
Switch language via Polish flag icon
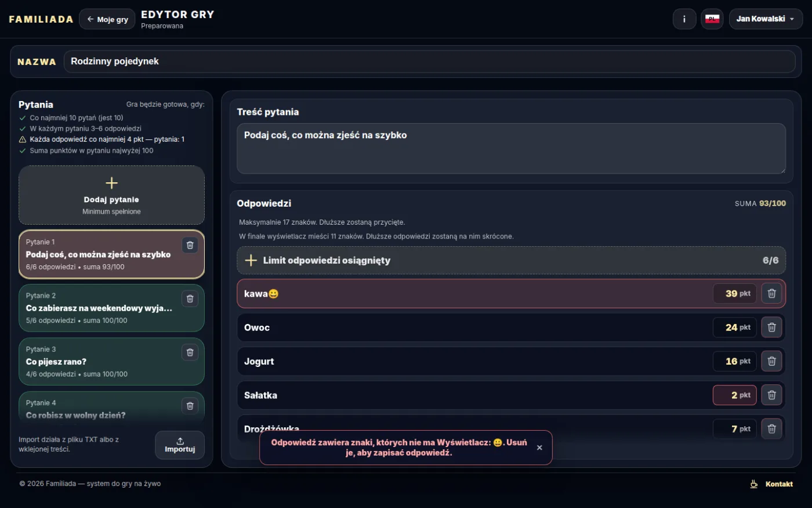click(x=712, y=19)
